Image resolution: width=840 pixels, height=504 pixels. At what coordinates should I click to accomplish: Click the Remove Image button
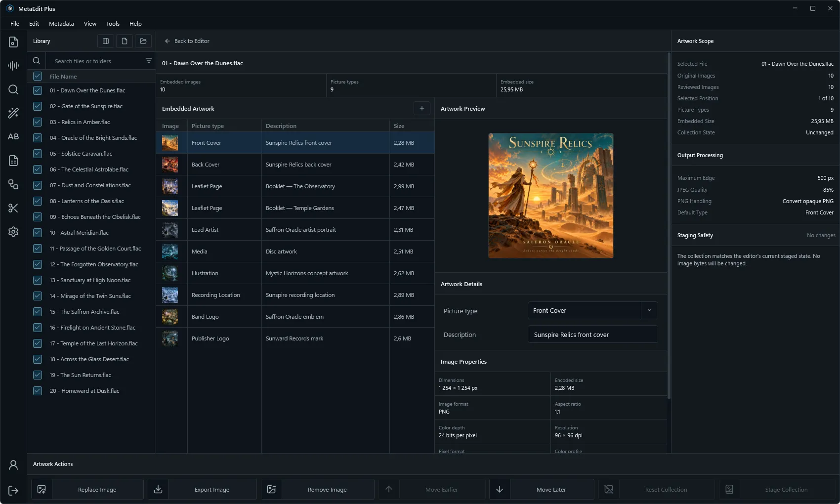[x=318, y=489]
